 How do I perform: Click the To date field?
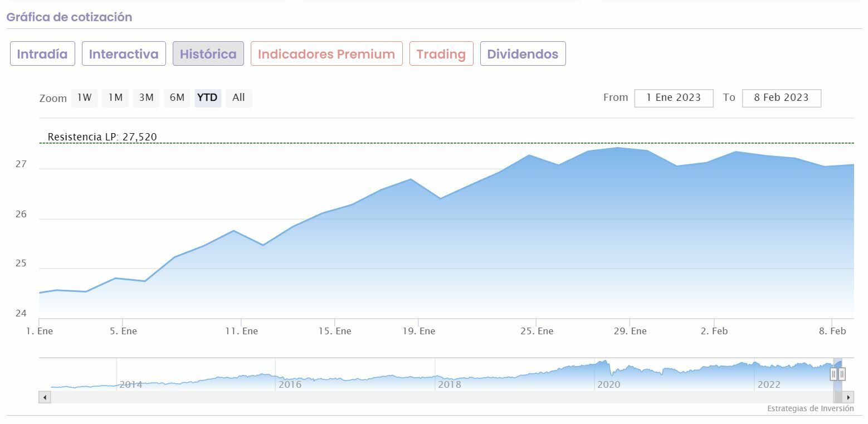pyautogui.click(x=781, y=98)
